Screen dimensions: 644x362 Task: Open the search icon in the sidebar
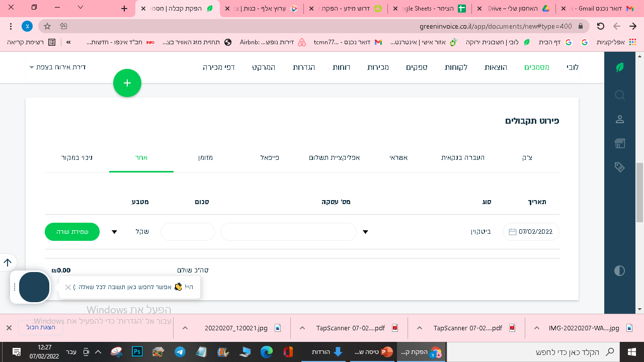pyautogui.click(x=620, y=95)
